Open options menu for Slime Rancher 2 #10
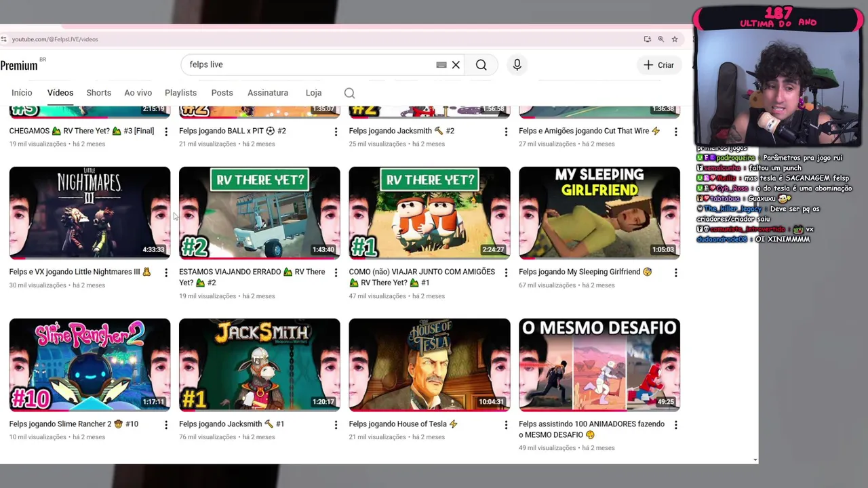This screenshot has height=488, width=868. pos(166,425)
